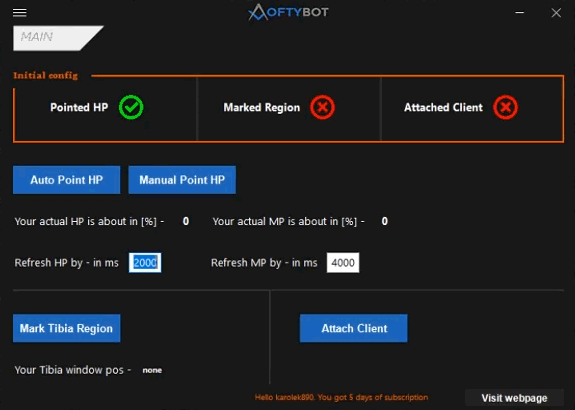The image size is (575, 410).
Task: Click the green Pointed HP checkmark icon
Action: [x=131, y=107]
